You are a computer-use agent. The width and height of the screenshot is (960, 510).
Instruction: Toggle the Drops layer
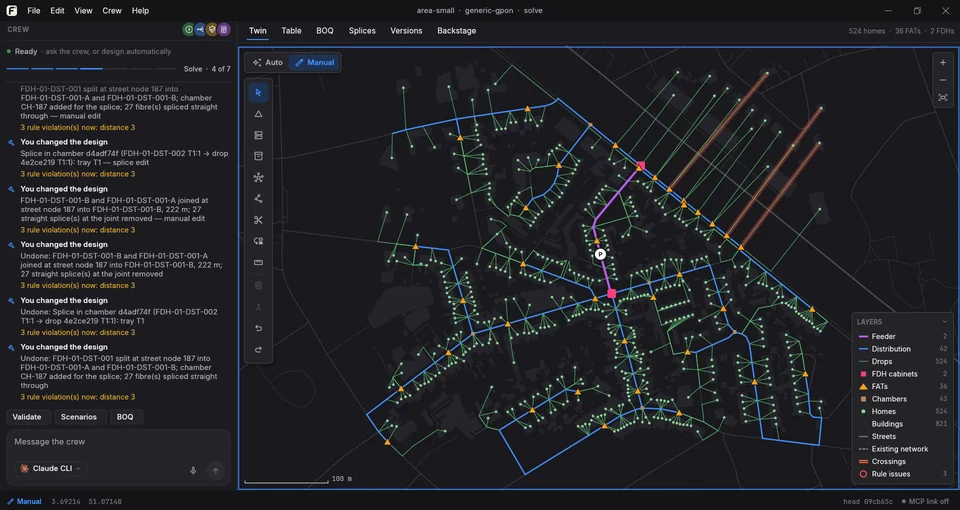click(902, 361)
